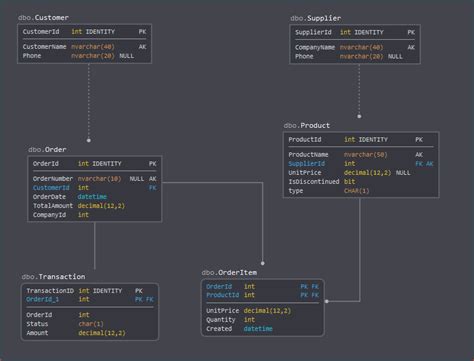The height and width of the screenshot is (361, 474).
Task: Click bit type of IsDiscontinued column
Action: (349, 182)
